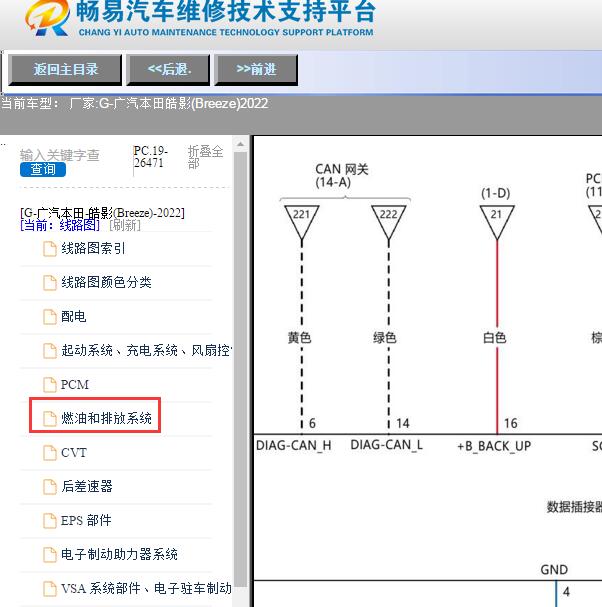The width and height of the screenshot is (602, 607).
Task: Click the (1-D) connector label
Action: [x=496, y=193]
